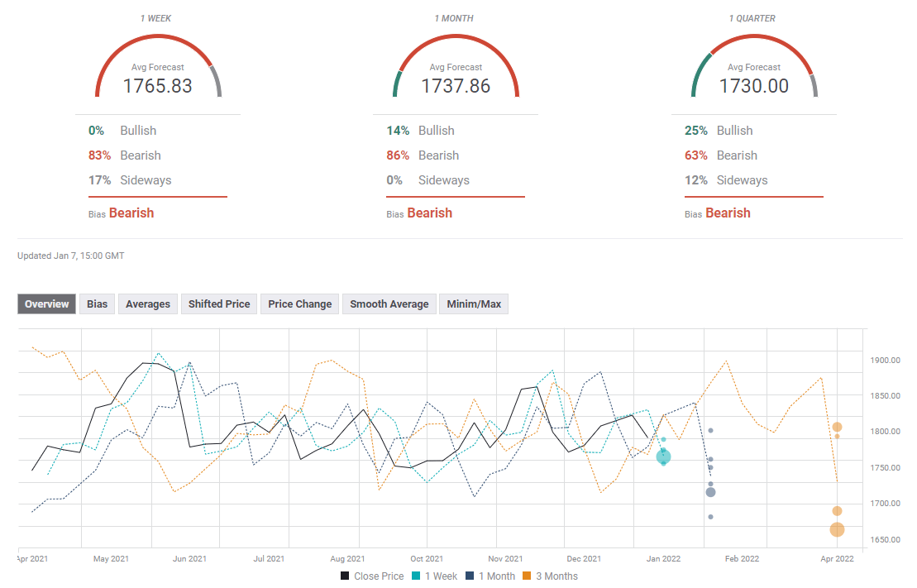917x588 pixels.
Task: Show the Shifted Price view
Action: (219, 304)
